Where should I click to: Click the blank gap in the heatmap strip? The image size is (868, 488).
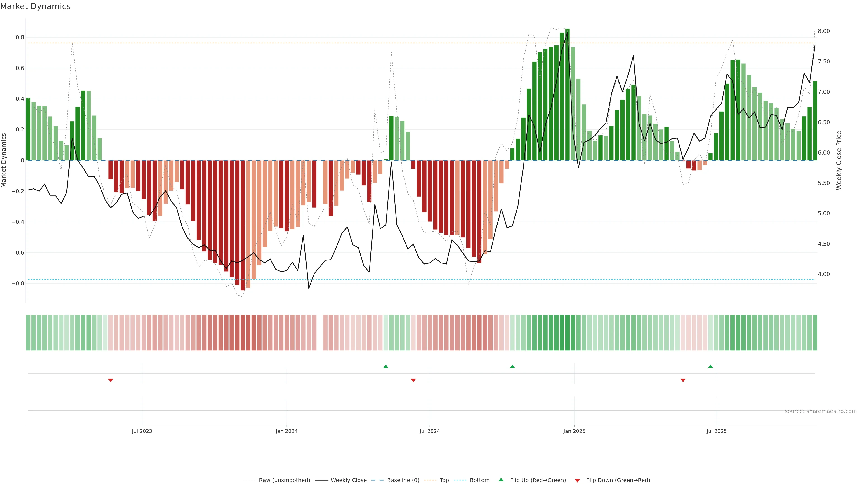point(320,333)
